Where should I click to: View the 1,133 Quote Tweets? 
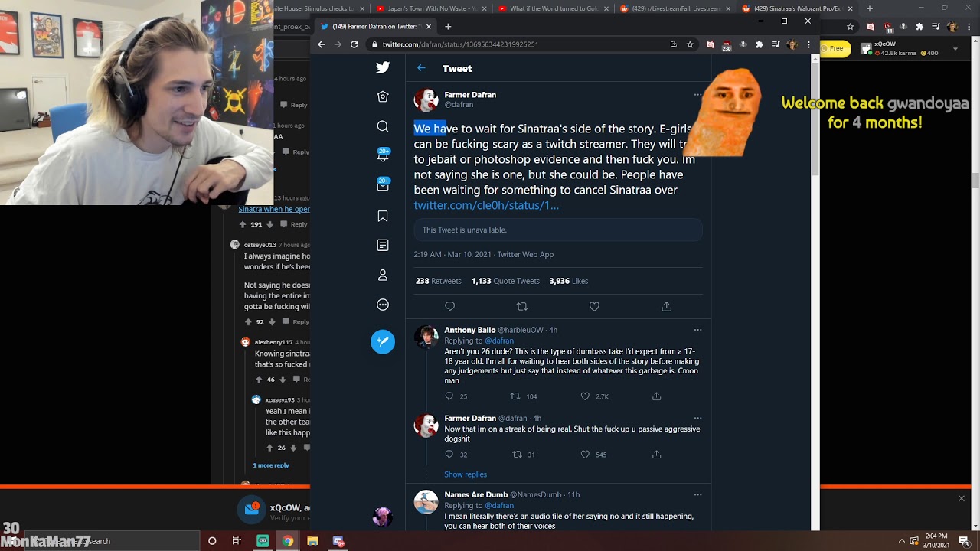click(505, 281)
